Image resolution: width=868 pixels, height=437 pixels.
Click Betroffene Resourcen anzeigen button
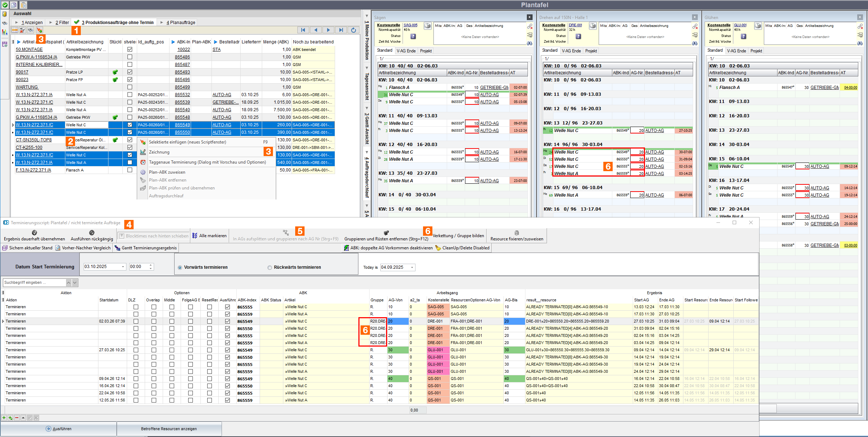tap(169, 429)
